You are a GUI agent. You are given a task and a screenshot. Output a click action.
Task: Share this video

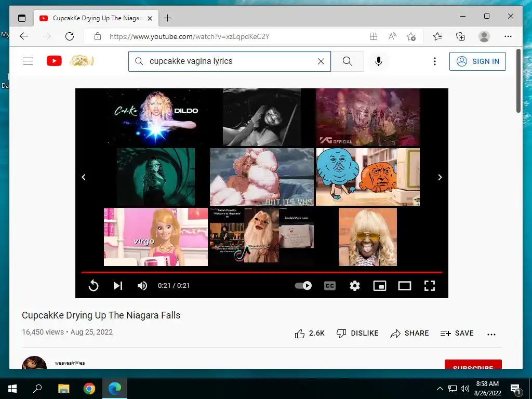coord(409,334)
